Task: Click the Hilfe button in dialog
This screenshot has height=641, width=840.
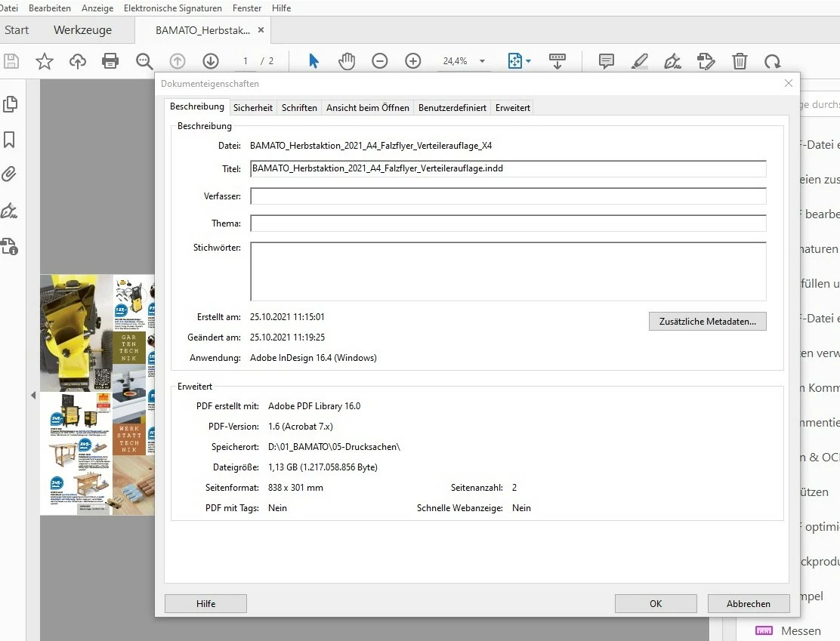Action: pos(205,603)
